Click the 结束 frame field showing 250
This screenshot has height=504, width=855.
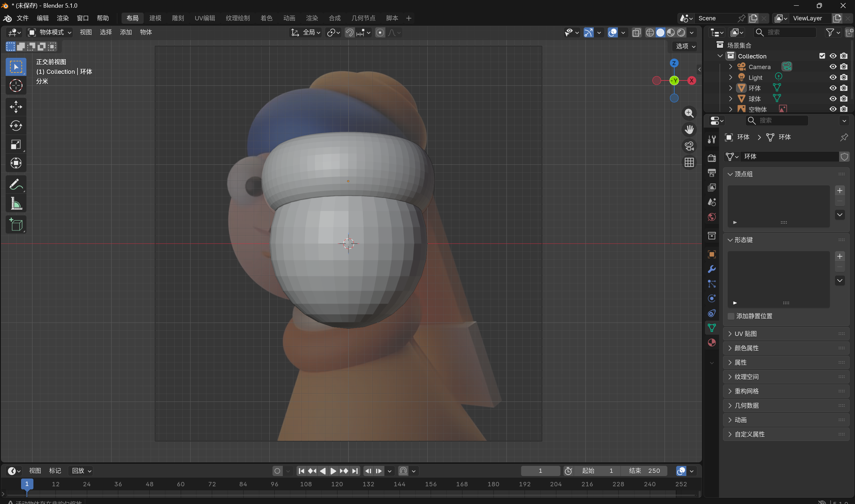(x=645, y=471)
